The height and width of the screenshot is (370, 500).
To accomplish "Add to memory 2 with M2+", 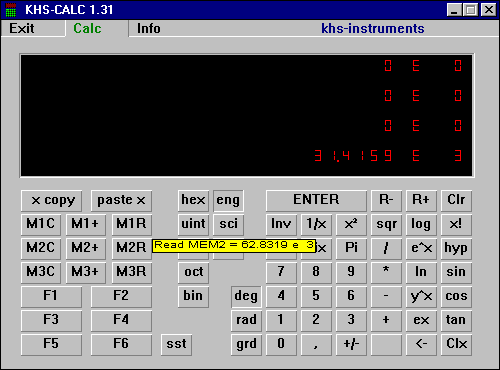I will [86, 248].
